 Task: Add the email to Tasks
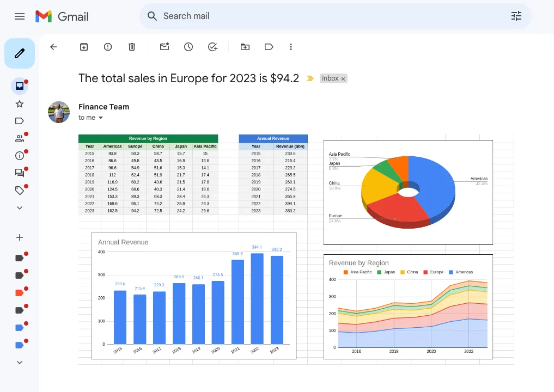(x=212, y=47)
